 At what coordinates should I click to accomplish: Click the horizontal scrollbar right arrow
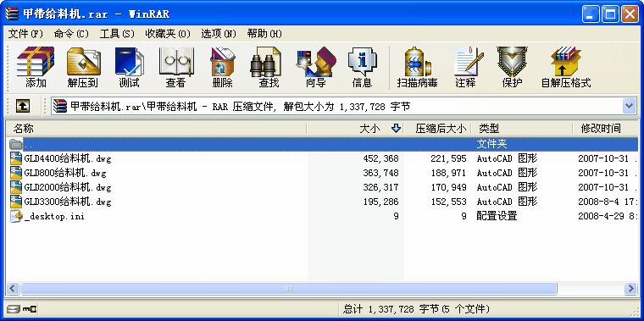click(x=630, y=288)
